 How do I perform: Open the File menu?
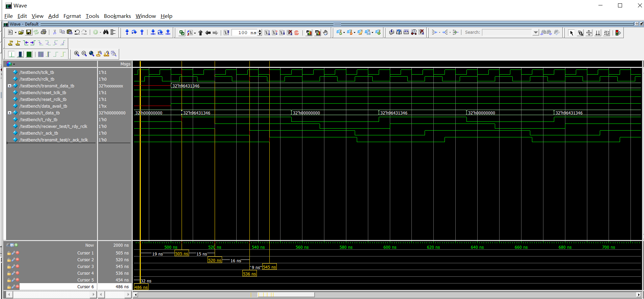click(x=8, y=16)
